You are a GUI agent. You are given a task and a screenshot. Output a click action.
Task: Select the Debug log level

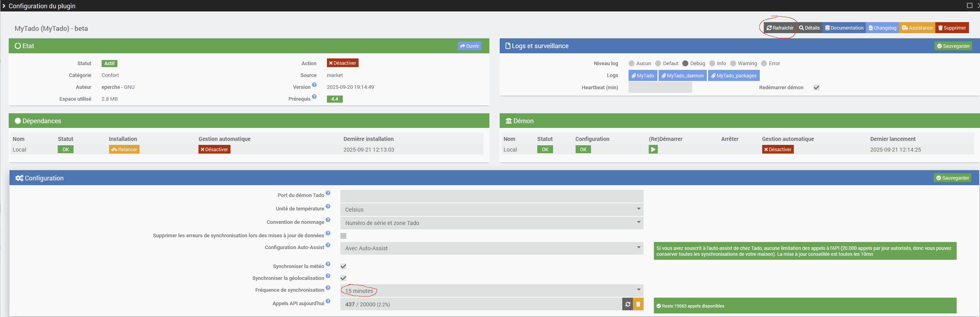685,64
